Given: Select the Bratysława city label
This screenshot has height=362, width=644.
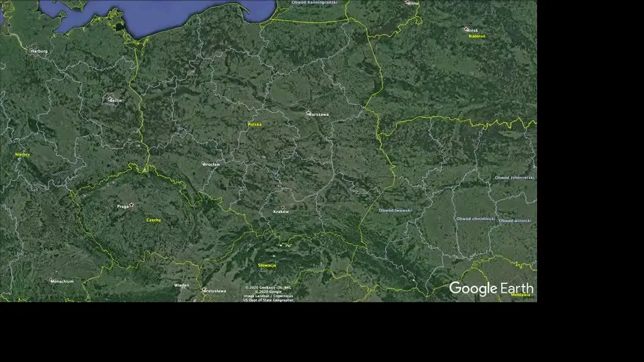Looking at the screenshot, I should (x=216, y=291).
